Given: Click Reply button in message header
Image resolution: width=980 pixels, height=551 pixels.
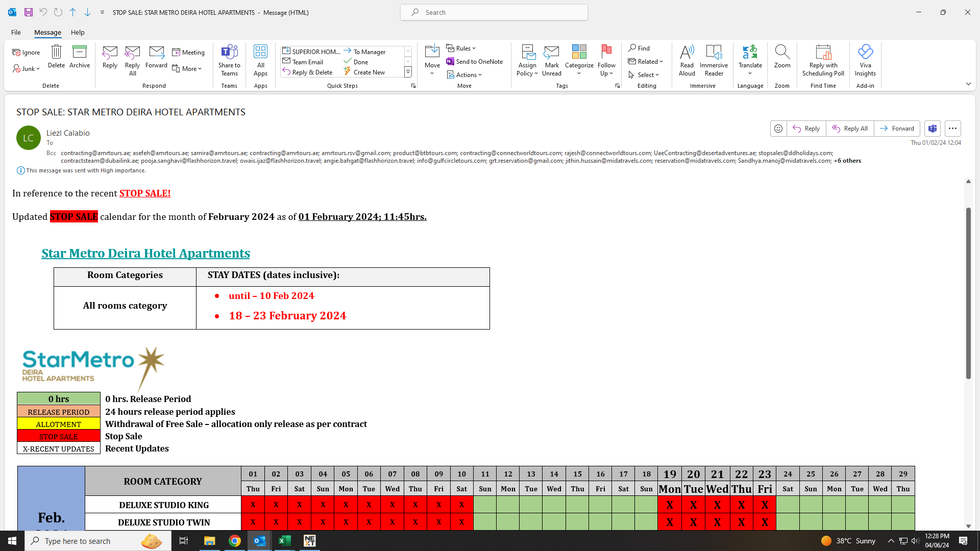Looking at the screenshot, I should coord(806,129).
